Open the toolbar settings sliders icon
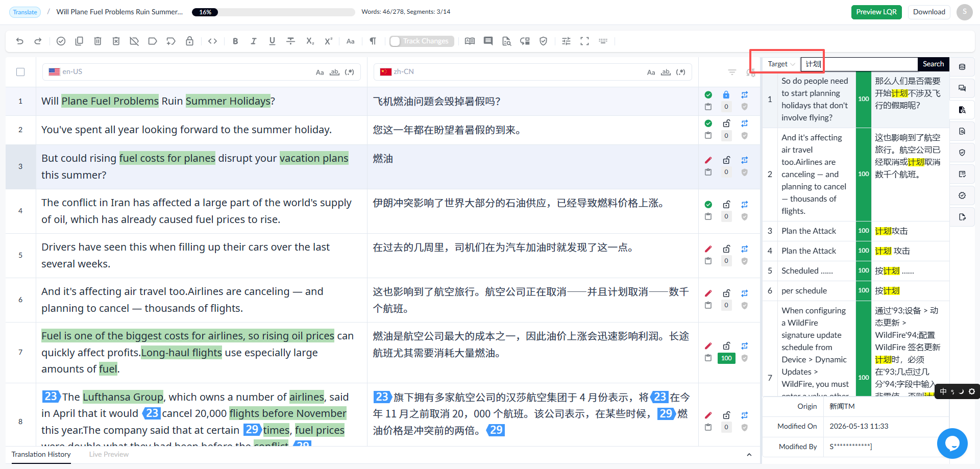 pos(566,41)
